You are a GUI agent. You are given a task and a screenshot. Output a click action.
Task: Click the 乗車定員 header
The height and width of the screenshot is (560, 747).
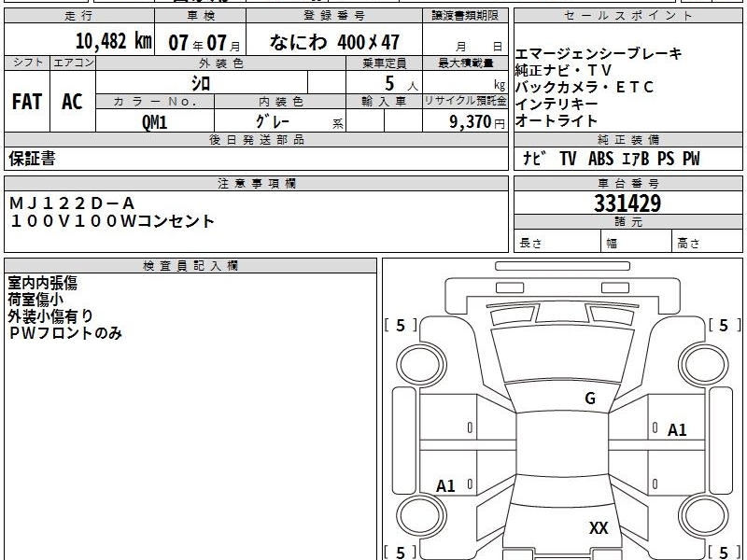[384, 63]
